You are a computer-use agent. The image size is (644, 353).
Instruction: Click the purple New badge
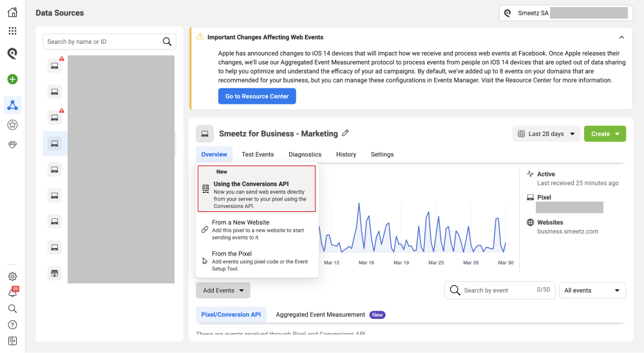[x=377, y=315]
